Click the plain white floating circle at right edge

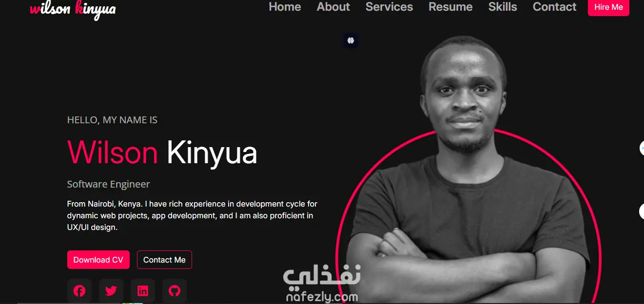pyautogui.click(x=642, y=211)
